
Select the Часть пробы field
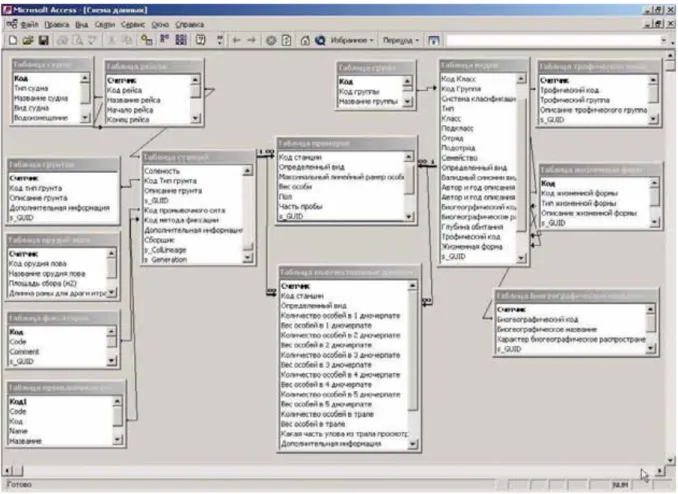click(x=301, y=207)
